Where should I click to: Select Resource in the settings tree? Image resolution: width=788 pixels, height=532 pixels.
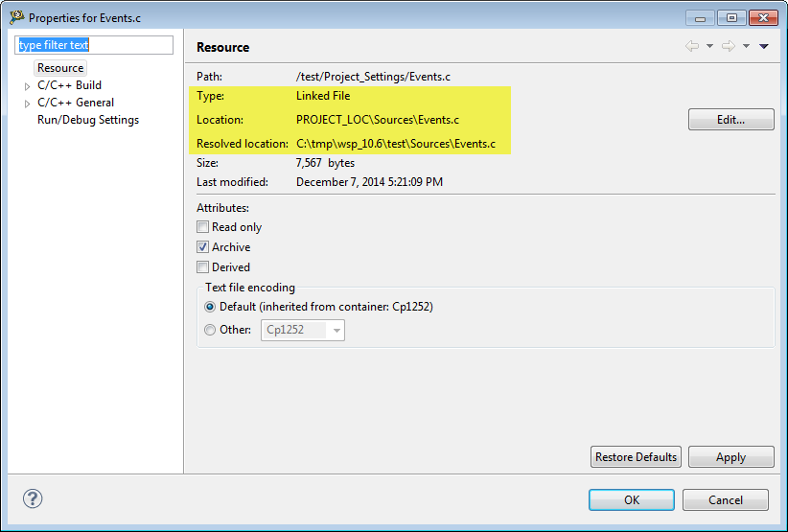[x=60, y=68]
